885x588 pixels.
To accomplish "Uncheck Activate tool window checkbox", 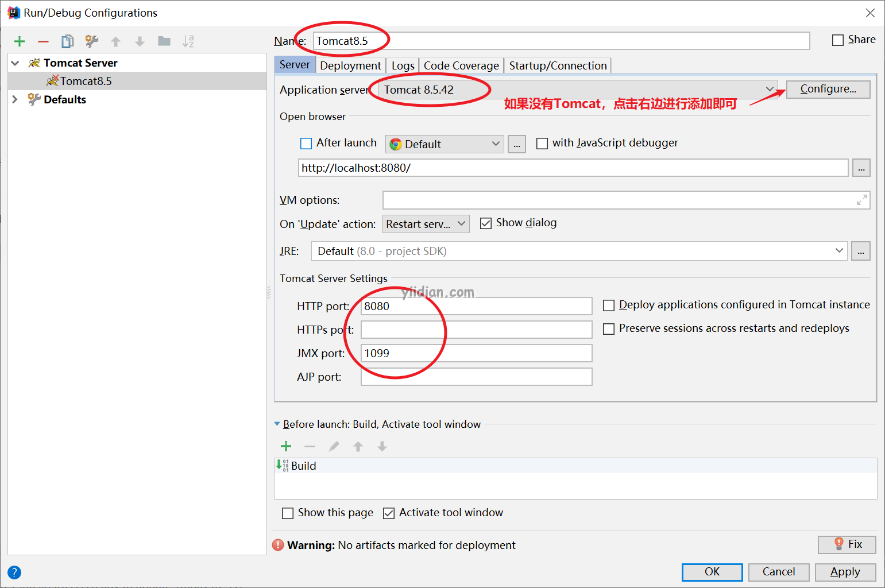I will pyautogui.click(x=389, y=513).
